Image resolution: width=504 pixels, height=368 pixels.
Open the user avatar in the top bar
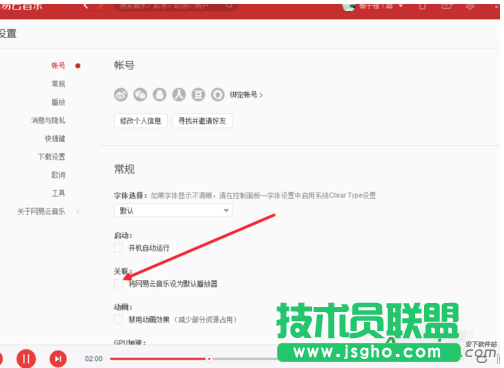coord(349,6)
